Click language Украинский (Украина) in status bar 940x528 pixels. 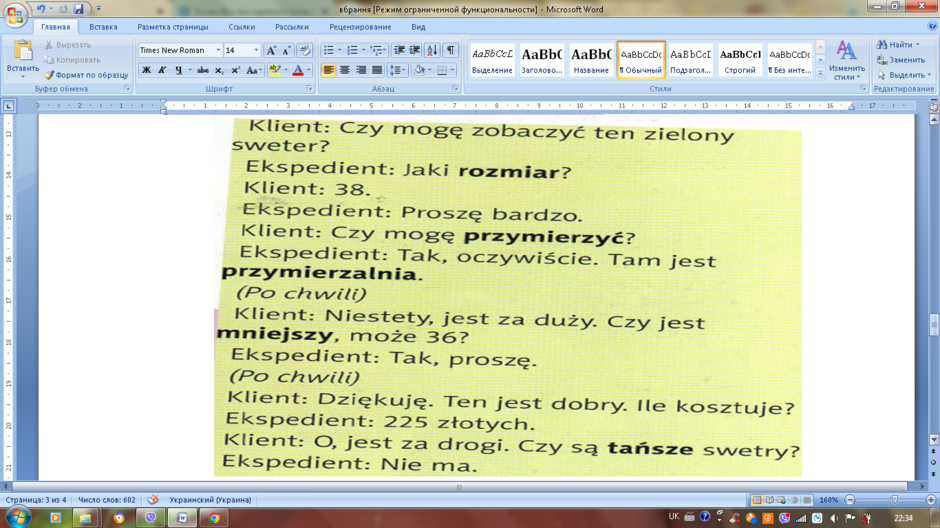click(210, 500)
